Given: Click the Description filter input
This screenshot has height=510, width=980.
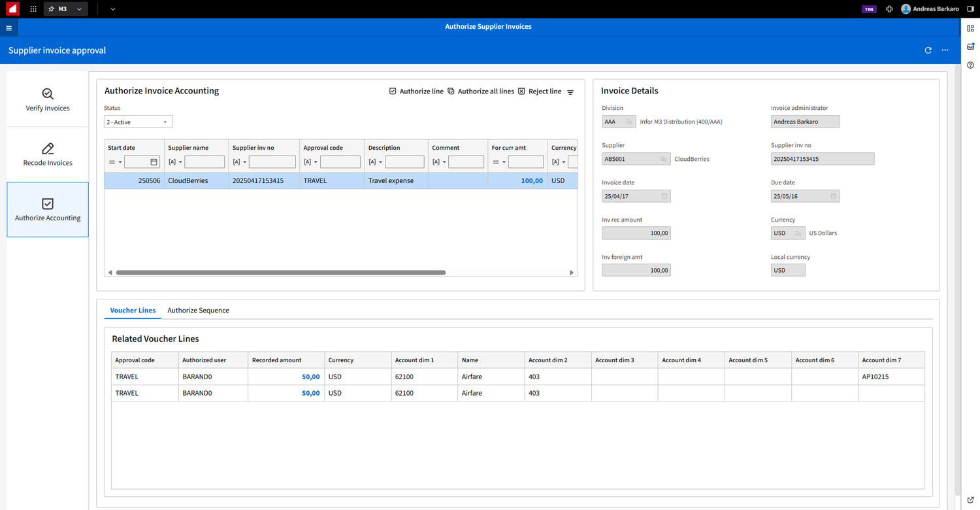Looking at the screenshot, I should [404, 161].
